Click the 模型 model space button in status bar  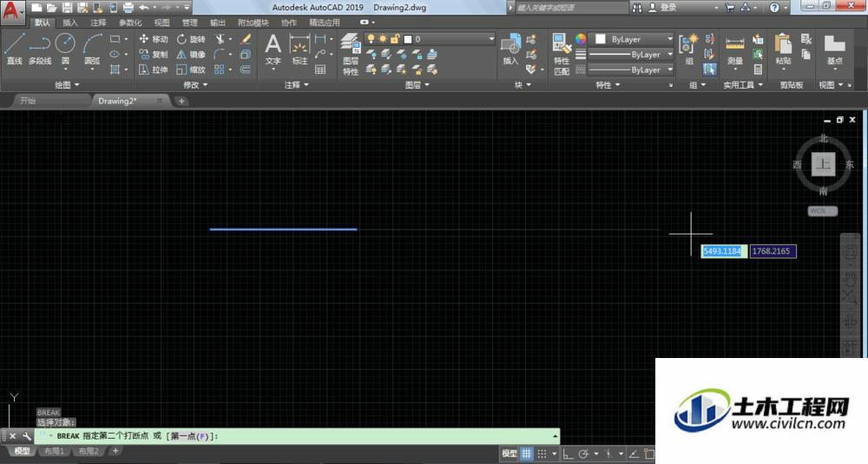pos(510,454)
